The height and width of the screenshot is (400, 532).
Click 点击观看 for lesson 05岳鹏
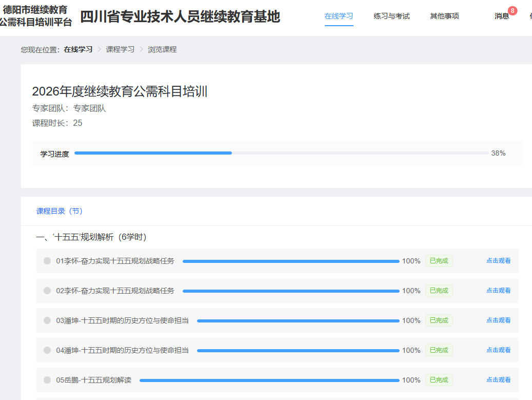[x=499, y=380]
